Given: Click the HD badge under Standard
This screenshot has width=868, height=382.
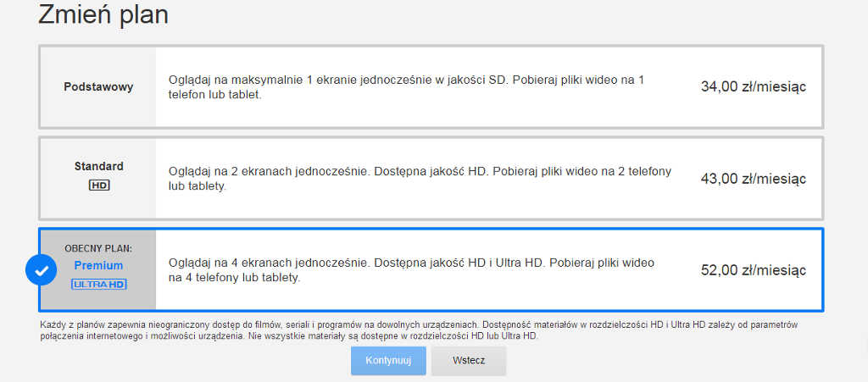Looking at the screenshot, I should click(98, 185).
